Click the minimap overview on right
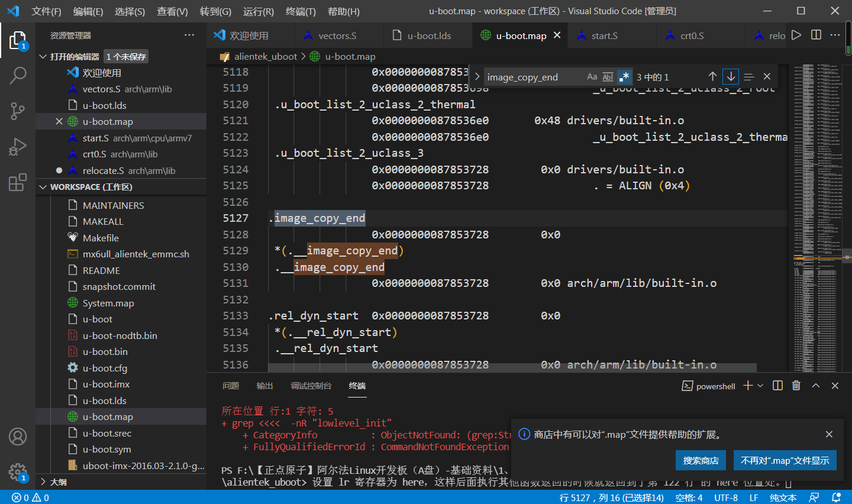The height and width of the screenshot is (504, 852). (x=819, y=218)
